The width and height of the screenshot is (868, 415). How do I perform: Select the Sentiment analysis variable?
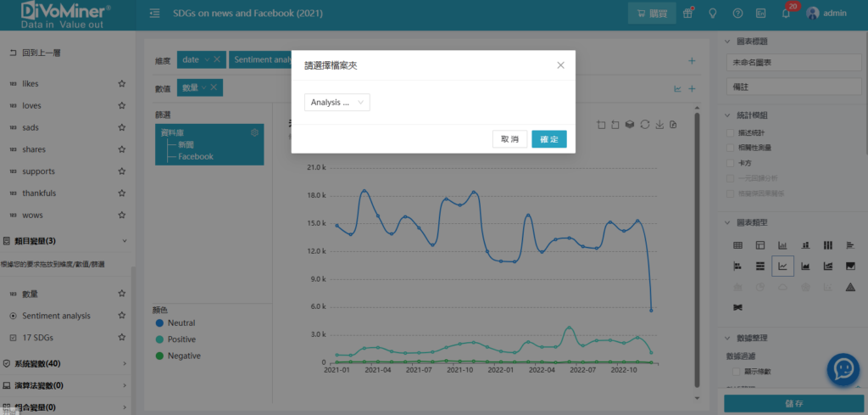pyautogui.click(x=56, y=316)
